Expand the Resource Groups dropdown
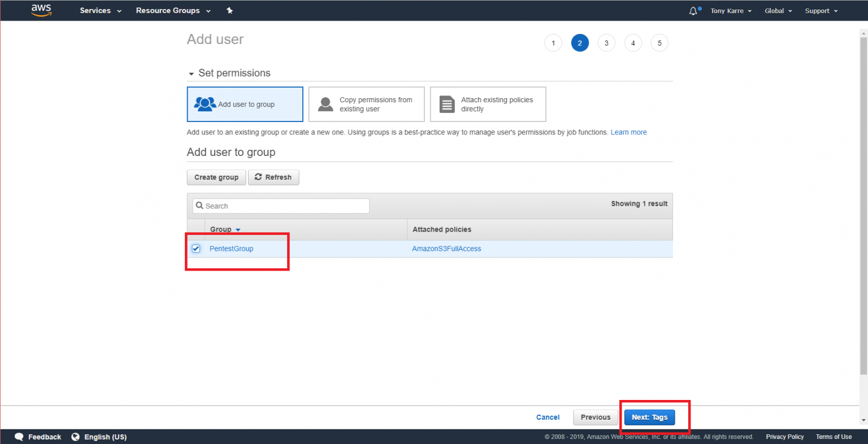This screenshot has height=444, width=868. coord(173,11)
